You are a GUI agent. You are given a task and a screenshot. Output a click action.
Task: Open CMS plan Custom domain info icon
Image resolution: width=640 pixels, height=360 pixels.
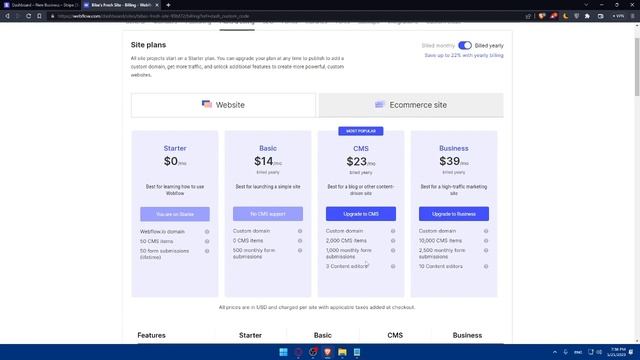[393, 231]
